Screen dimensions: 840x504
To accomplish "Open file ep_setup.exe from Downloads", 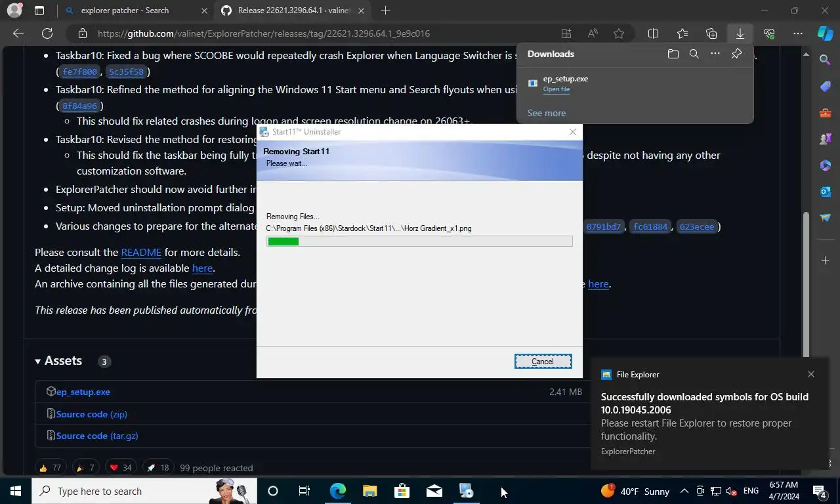I will [556, 89].
